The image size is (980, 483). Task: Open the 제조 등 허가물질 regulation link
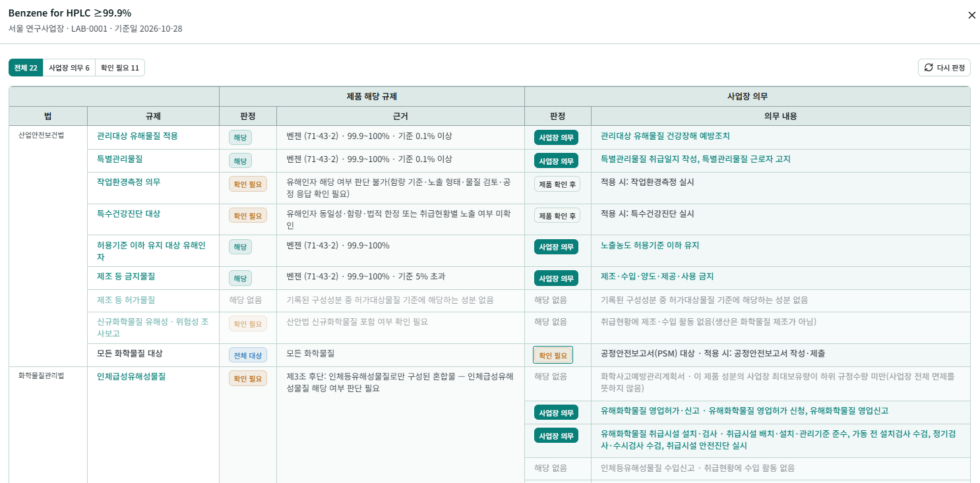click(x=126, y=299)
